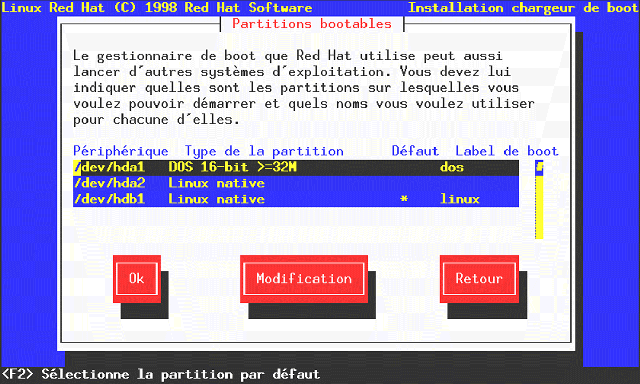Select the /dev/hda2 Linux native row
The image size is (640, 384).
[x=296, y=183]
